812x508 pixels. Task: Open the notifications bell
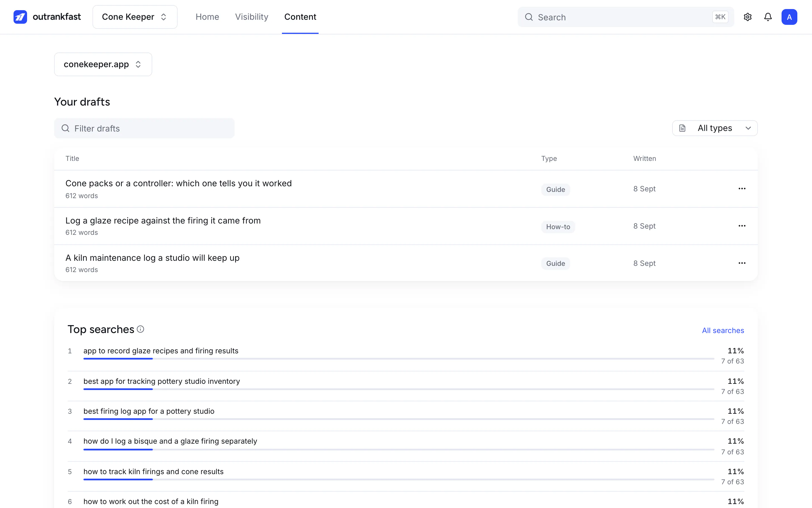768,17
